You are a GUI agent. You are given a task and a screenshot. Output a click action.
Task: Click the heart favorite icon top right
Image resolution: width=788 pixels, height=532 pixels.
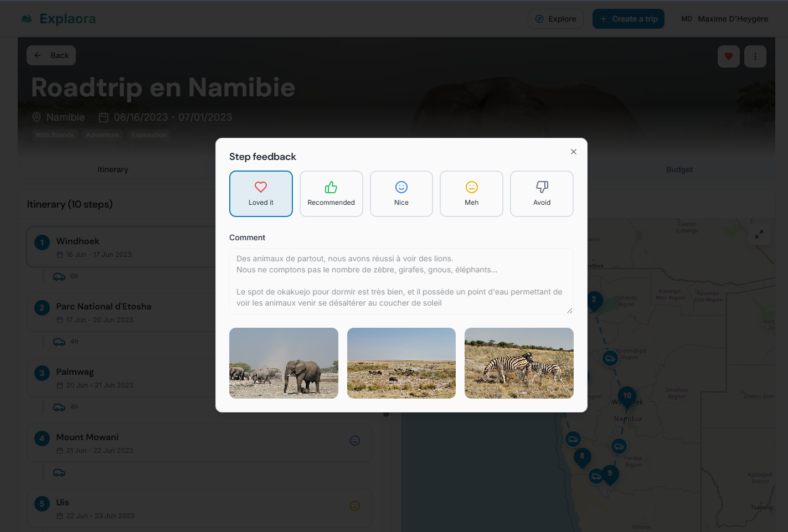click(x=728, y=56)
